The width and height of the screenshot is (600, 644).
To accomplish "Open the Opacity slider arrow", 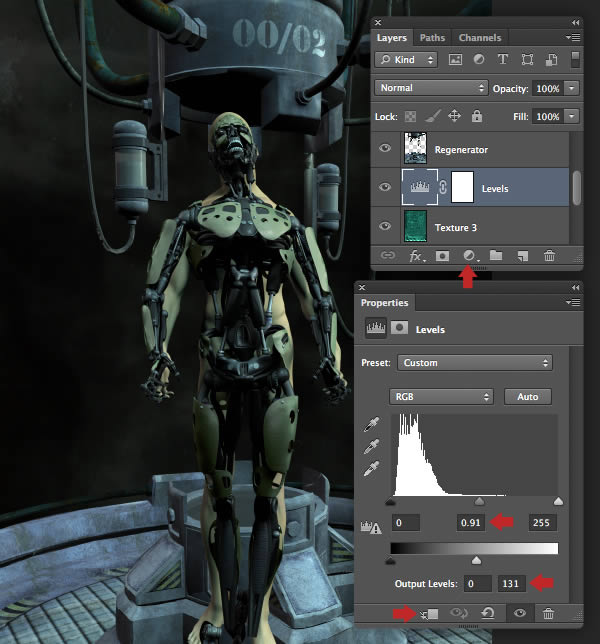I will point(572,88).
